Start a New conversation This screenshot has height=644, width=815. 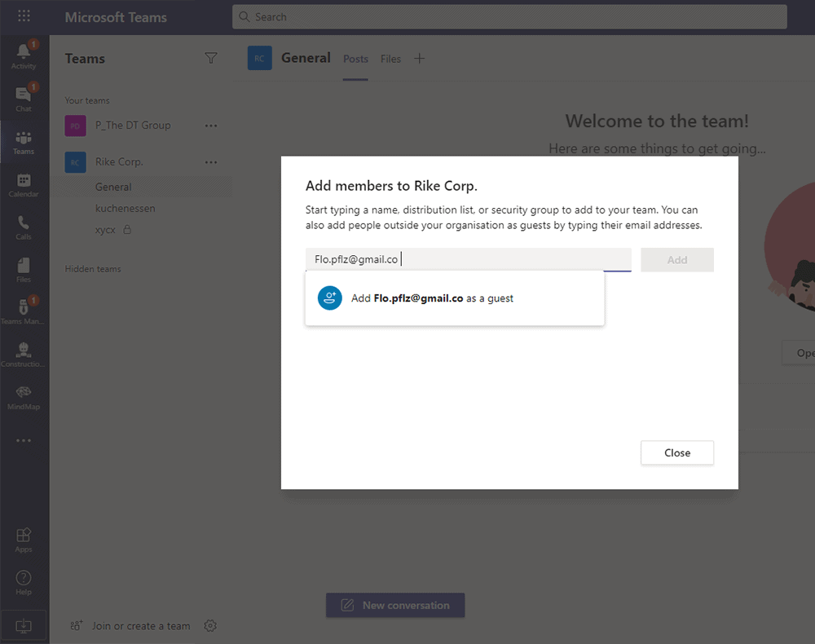point(395,605)
